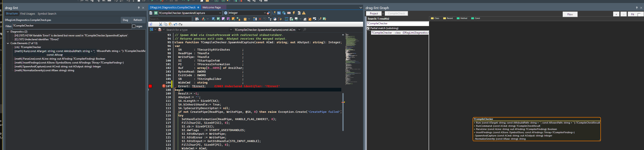Switch to the Welcome Page tab
Image resolution: width=644 pixels, height=150 pixels.
pyautogui.click(x=211, y=8)
